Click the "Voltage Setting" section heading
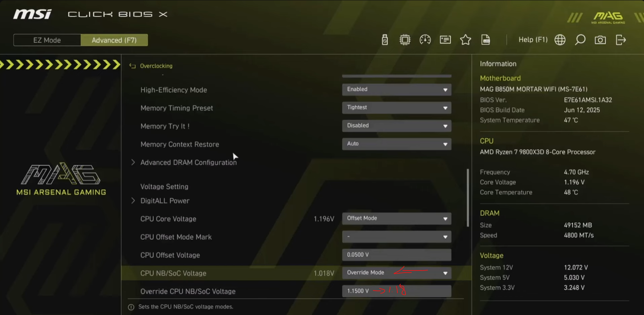The height and width of the screenshot is (315, 644). coord(164,187)
